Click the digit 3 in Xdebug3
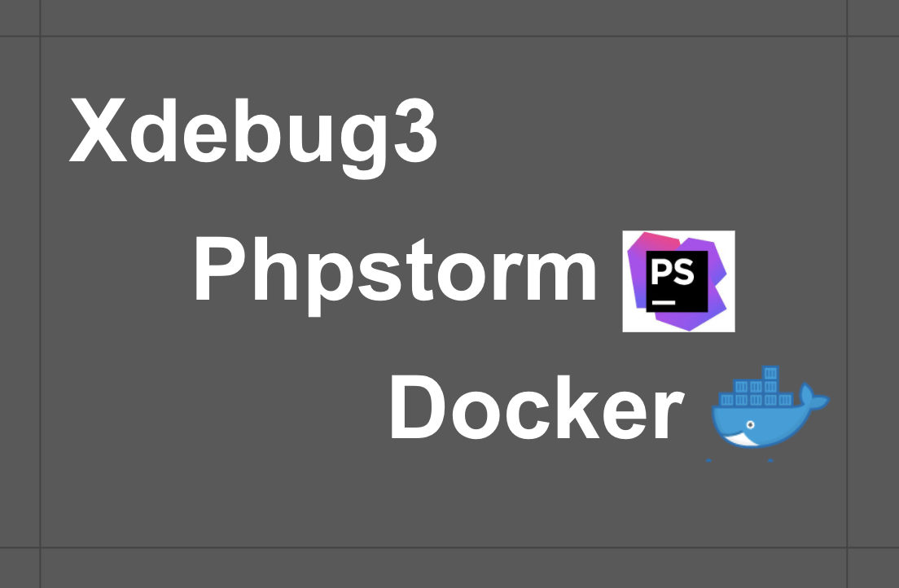Screen dimensions: 899x588 click(415, 131)
